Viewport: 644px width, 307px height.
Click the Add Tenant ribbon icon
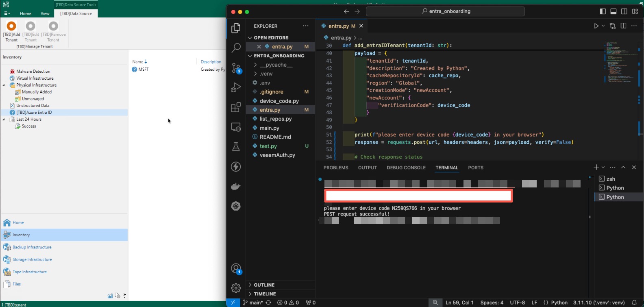11,27
